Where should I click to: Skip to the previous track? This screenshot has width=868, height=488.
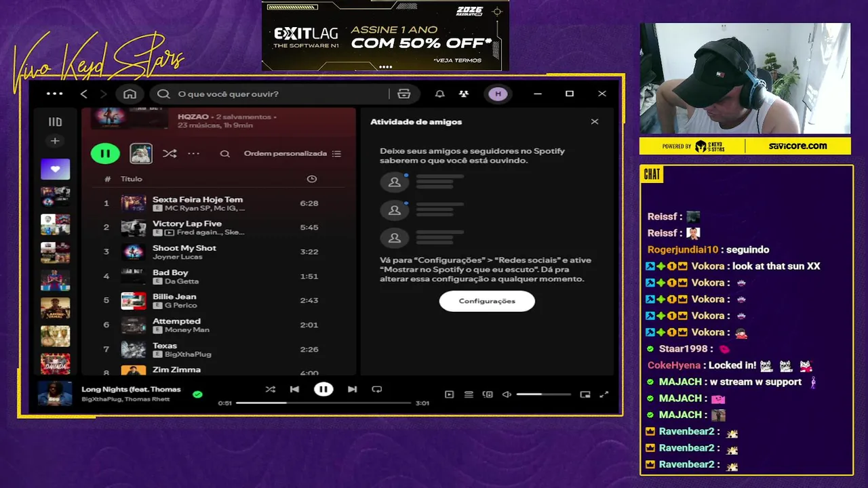tap(294, 389)
